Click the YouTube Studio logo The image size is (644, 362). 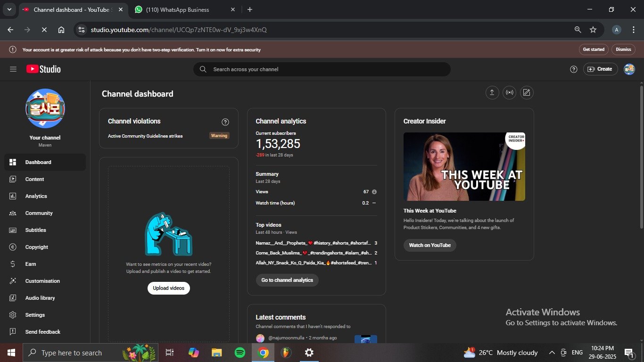point(43,69)
